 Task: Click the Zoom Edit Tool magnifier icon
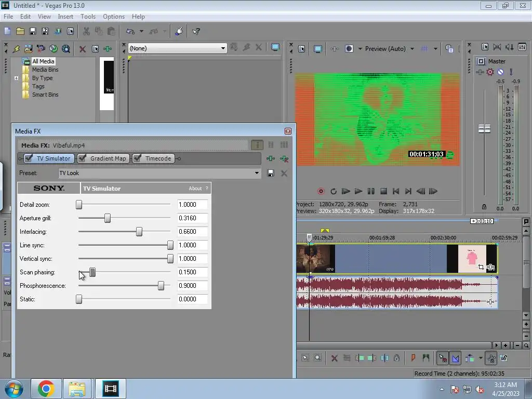coord(317,358)
